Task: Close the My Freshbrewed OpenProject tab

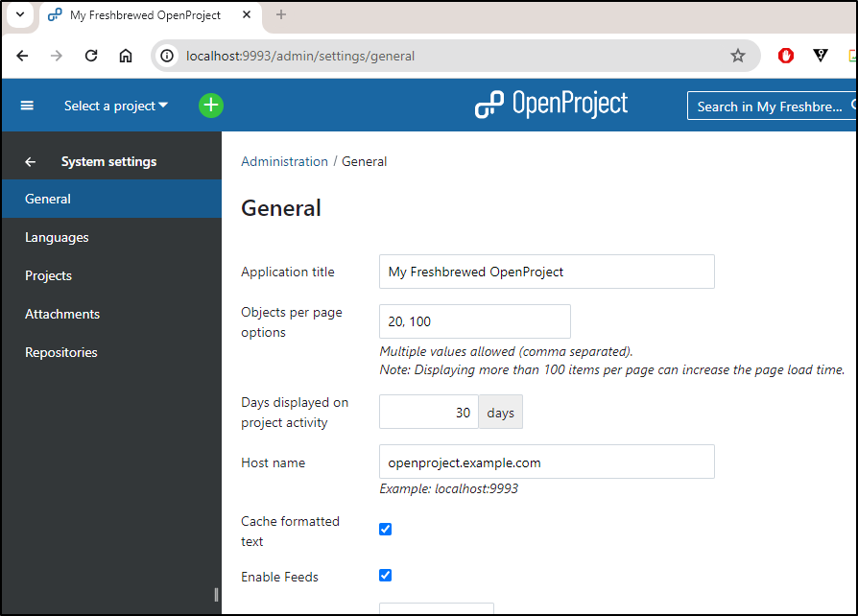Action: (247, 14)
